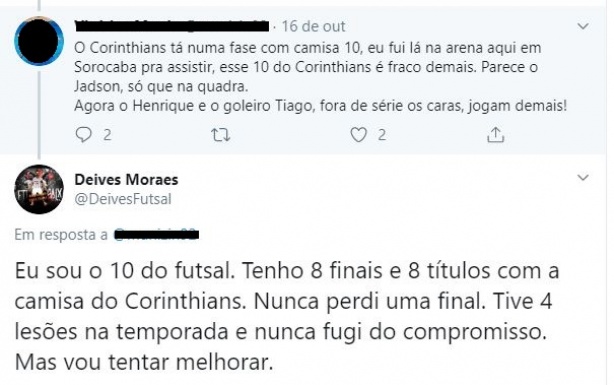Like the tweet with heart icon
Screen dimensions: 614x385
pyautogui.click(x=358, y=135)
